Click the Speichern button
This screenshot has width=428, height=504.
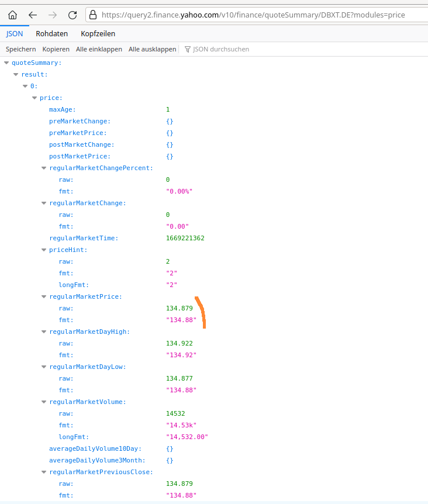coord(21,49)
